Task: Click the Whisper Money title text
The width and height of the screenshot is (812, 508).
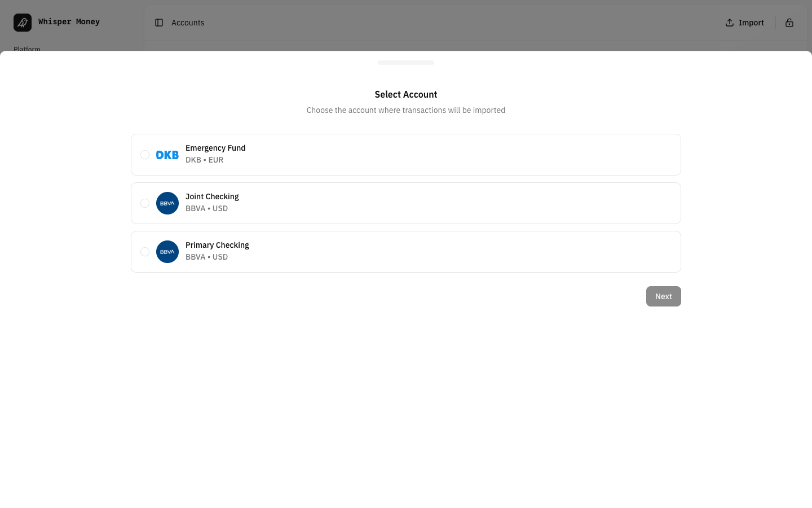Action: pyautogui.click(x=69, y=22)
